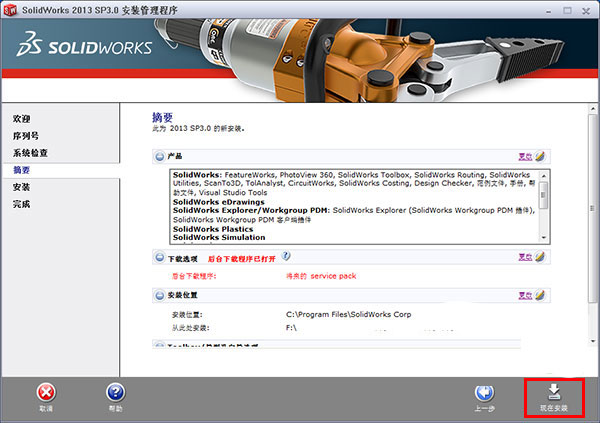Click main page vertical scrollbar thumb
600x423 pixels.
tap(593, 209)
